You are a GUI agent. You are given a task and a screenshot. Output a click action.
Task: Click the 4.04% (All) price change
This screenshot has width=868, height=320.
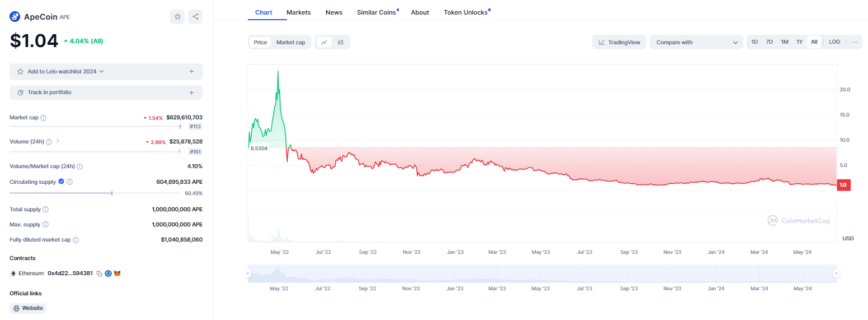[83, 41]
